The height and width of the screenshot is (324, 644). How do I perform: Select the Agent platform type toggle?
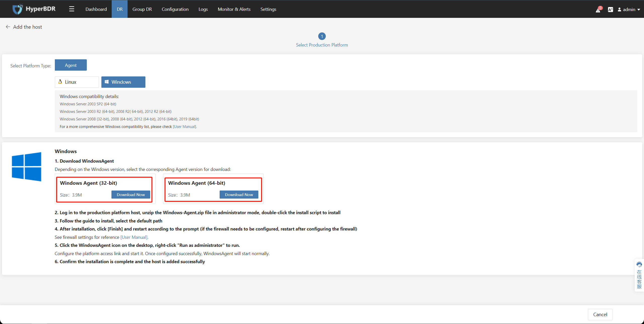point(71,65)
